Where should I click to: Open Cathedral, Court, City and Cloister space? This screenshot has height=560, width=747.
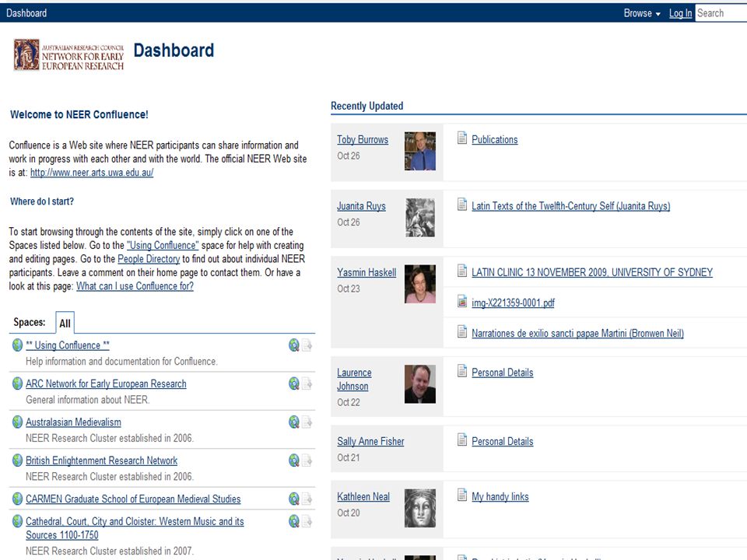(x=135, y=528)
